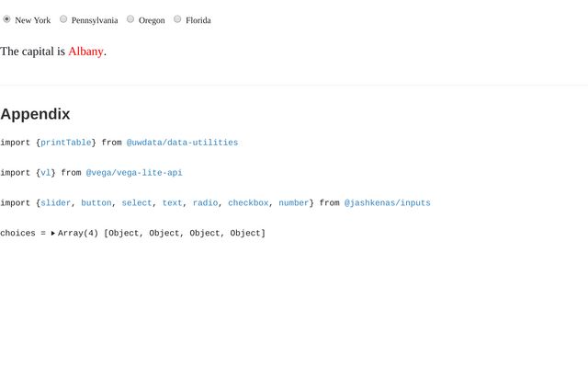
Task: Follow the @jashkenas/inputs link
Action: click(387, 203)
